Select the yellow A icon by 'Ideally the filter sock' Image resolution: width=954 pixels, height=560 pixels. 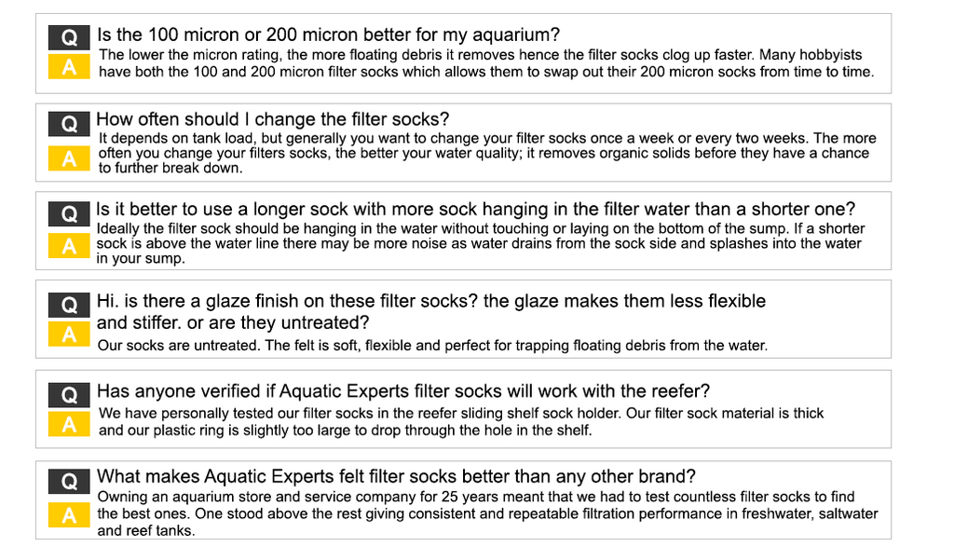(x=69, y=246)
